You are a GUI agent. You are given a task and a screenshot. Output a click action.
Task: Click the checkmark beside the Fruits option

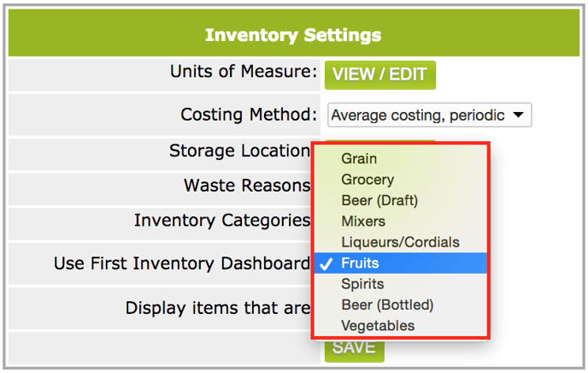tap(326, 263)
